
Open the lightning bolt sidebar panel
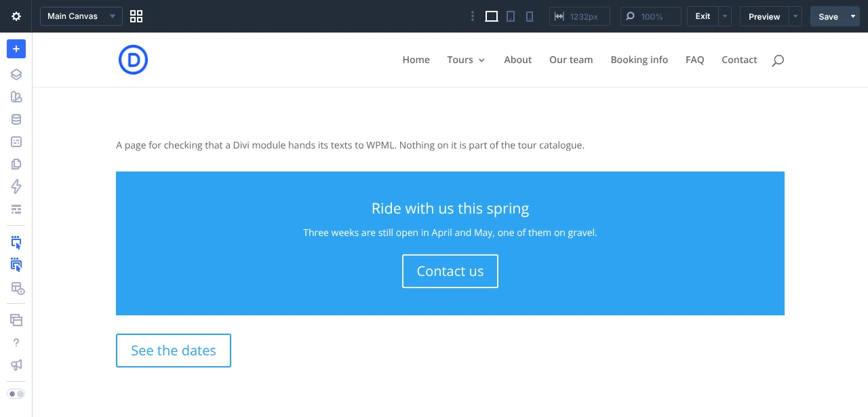point(16,186)
